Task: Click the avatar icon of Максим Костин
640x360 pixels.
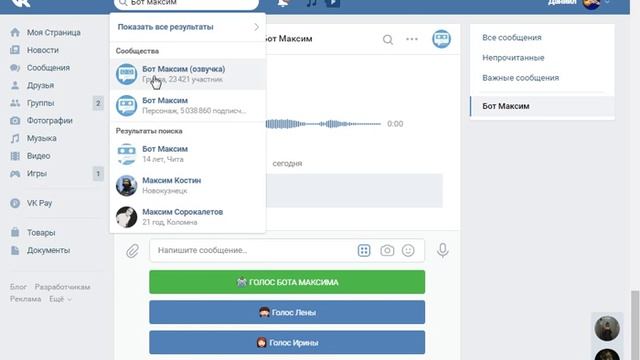Action: click(x=127, y=186)
